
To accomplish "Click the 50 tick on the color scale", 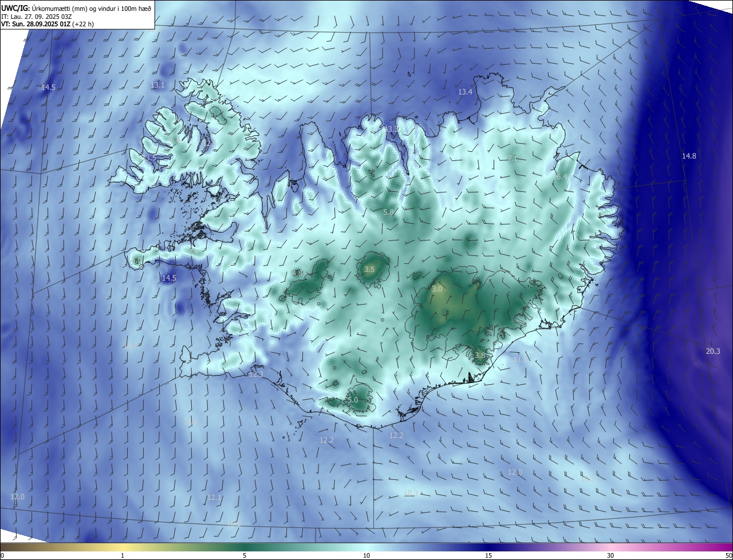I will pos(729,555).
